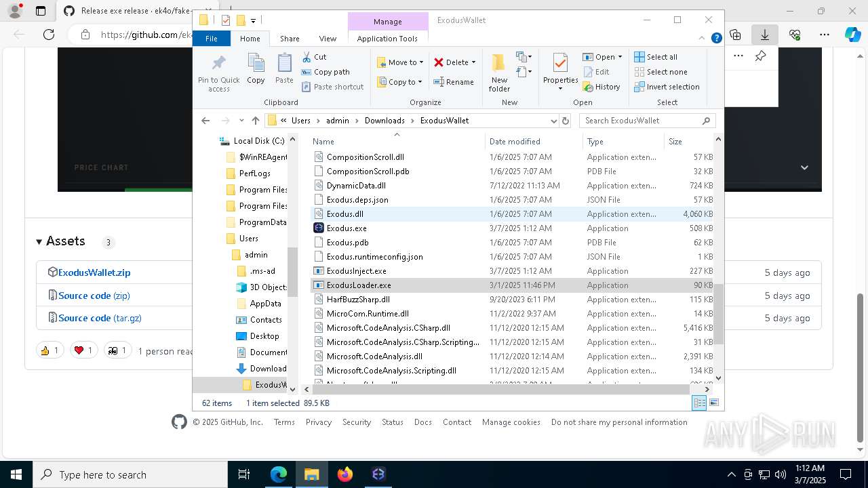Open Edge Copilot icon
The image size is (868, 488).
(x=852, y=35)
